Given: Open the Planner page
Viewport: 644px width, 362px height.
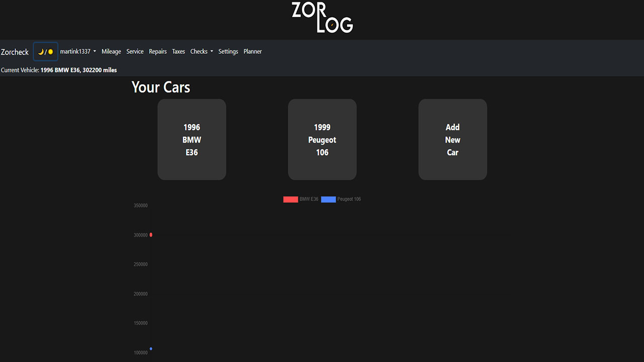Looking at the screenshot, I should coord(253,51).
